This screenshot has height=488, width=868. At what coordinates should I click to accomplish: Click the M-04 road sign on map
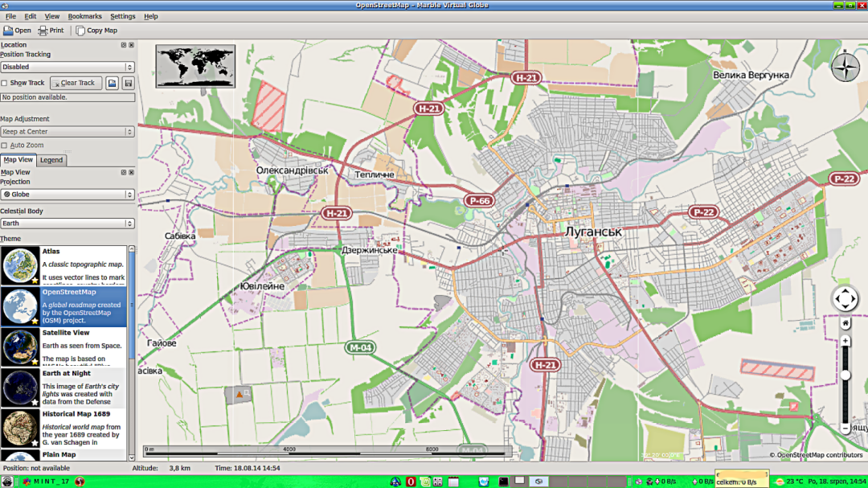(360, 348)
